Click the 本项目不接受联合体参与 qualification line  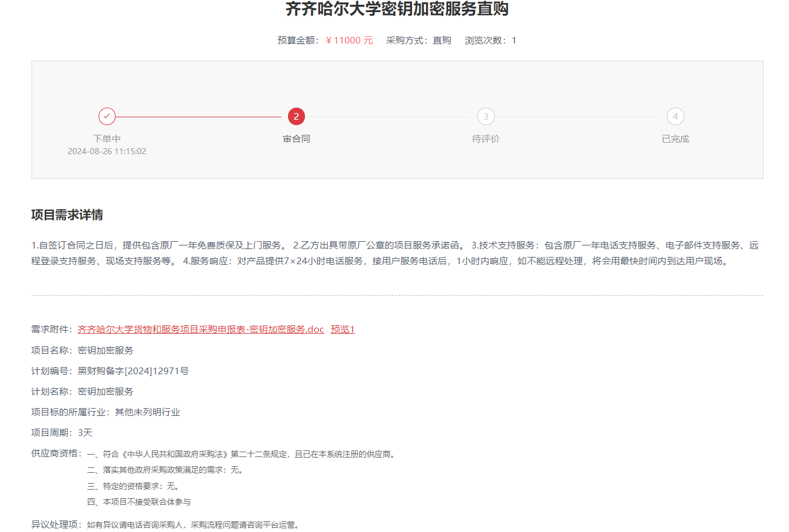click(139, 502)
